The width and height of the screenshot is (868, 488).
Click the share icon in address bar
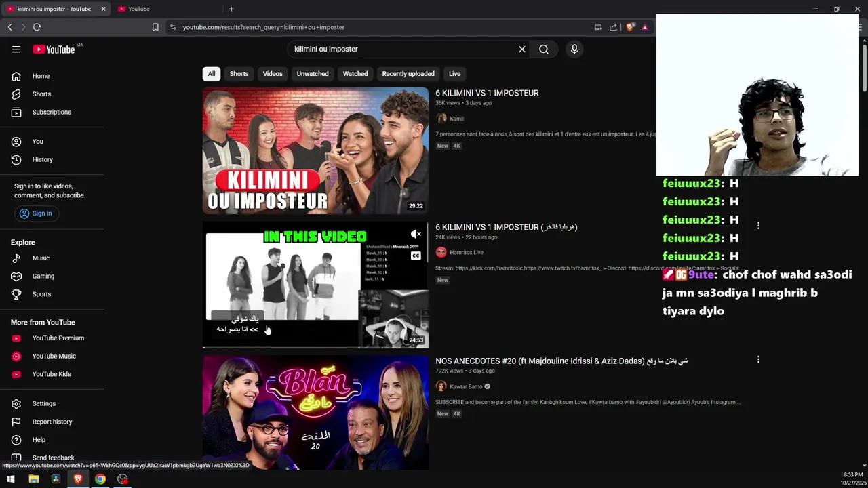click(x=613, y=27)
